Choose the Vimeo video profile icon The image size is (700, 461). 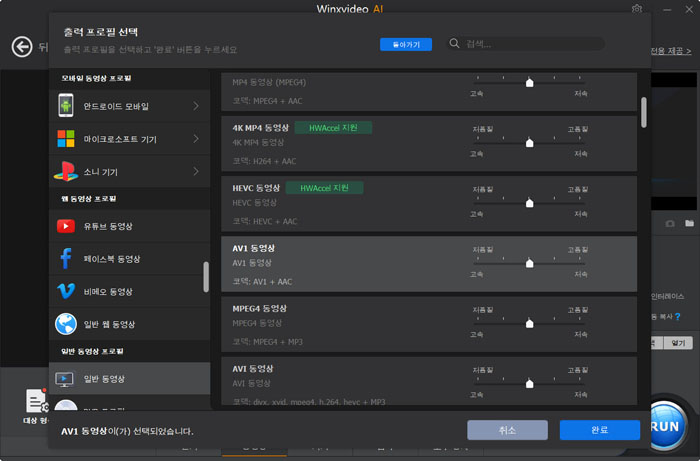[66, 291]
